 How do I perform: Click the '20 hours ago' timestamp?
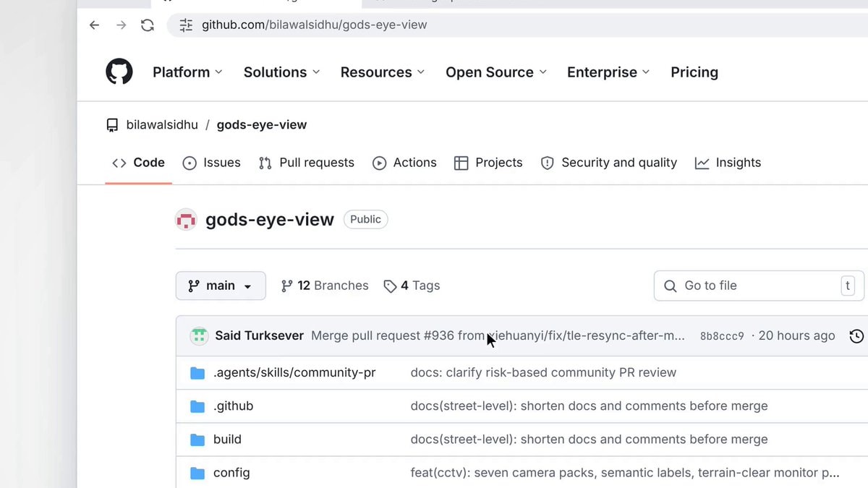tap(796, 336)
